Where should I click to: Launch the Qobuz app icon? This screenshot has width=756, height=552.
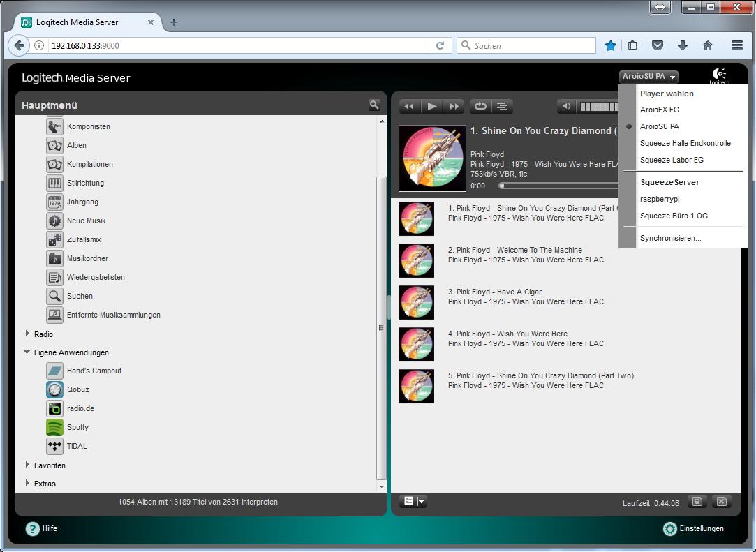[x=54, y=389]
